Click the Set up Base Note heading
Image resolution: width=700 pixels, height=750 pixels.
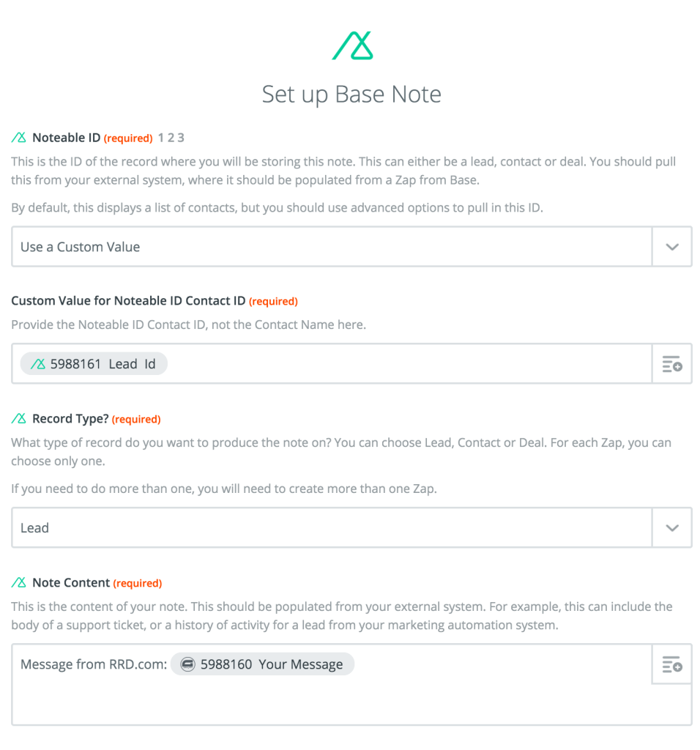tap(352, 94)
